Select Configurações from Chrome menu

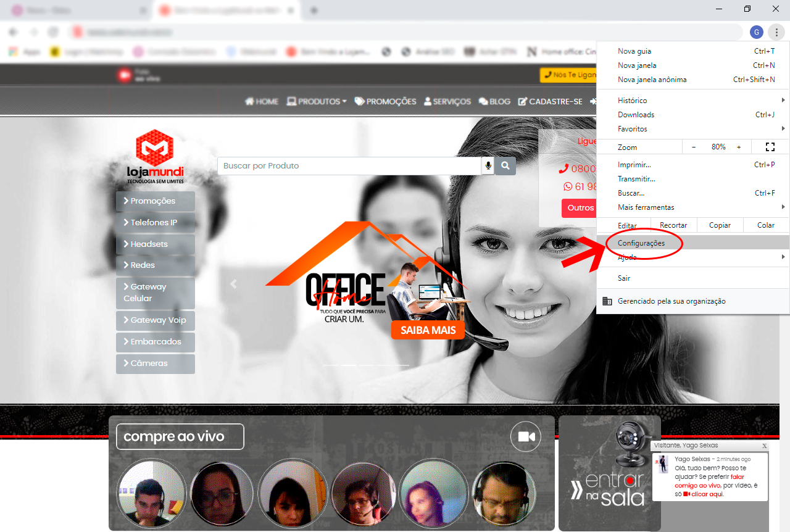point(642,243)
